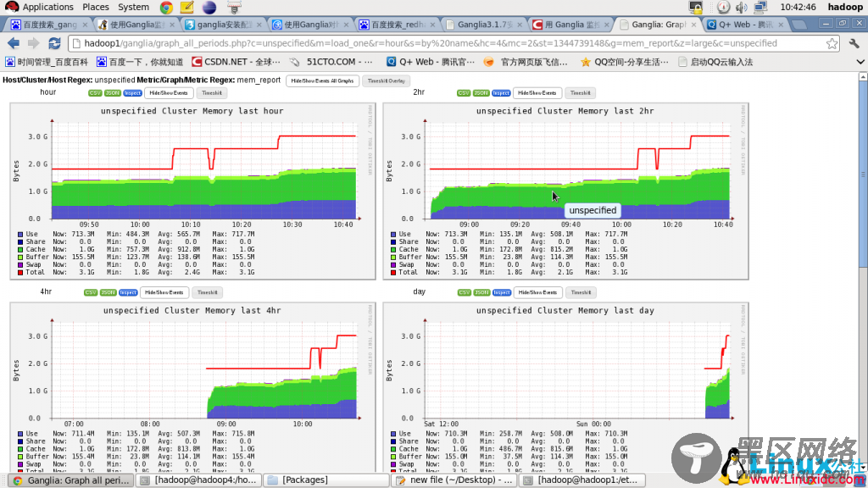Toggle Hide/Show Events for the day graph
Image resolution: width=868 pixels, height=488 pixels.
537,292
